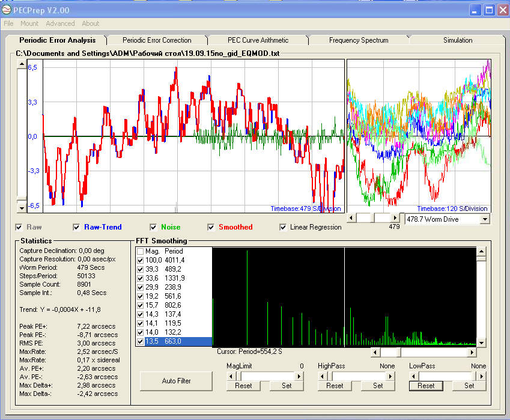Select Periodic Error Analysis tab
The image size is (510, 420).
click(x=57, y=40)
